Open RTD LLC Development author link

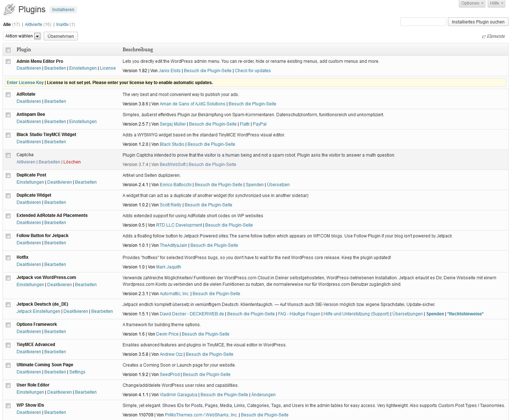pos(179,225)
